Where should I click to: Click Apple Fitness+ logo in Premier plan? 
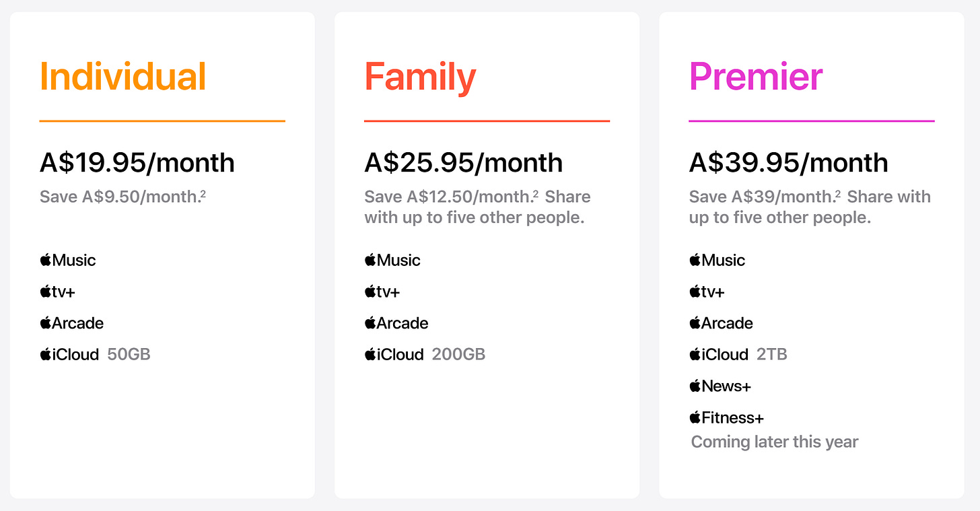726,417
